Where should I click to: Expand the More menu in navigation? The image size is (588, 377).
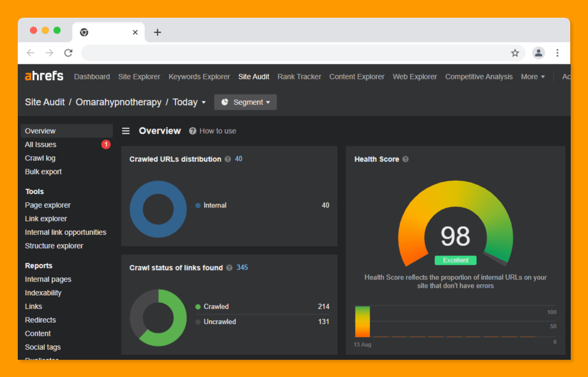pyautogui.click(x=533, y=77)
